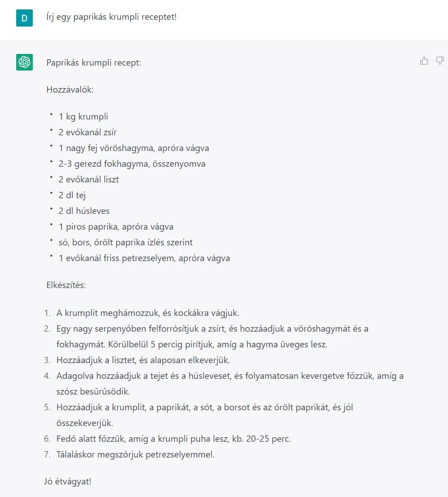Click the "1 kg krumpli" ingredient
Screen dimensions: 448x497
click(x=83, y=116)
